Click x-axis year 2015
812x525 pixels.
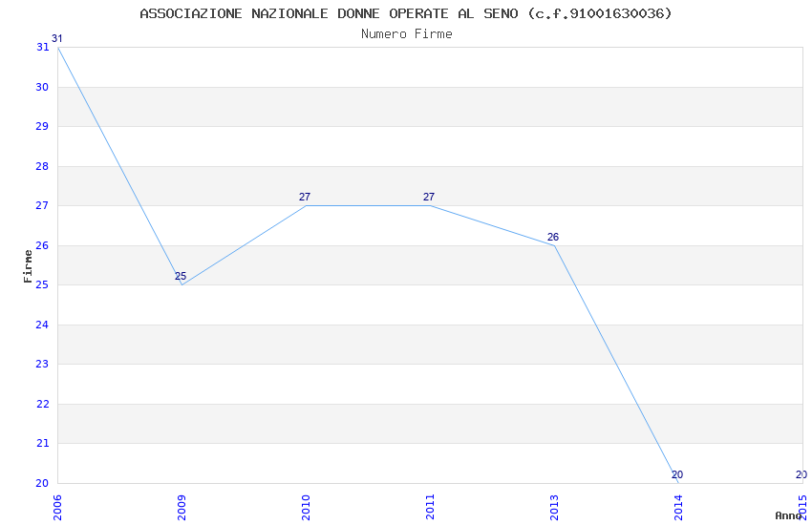click(x=803, y=508)
